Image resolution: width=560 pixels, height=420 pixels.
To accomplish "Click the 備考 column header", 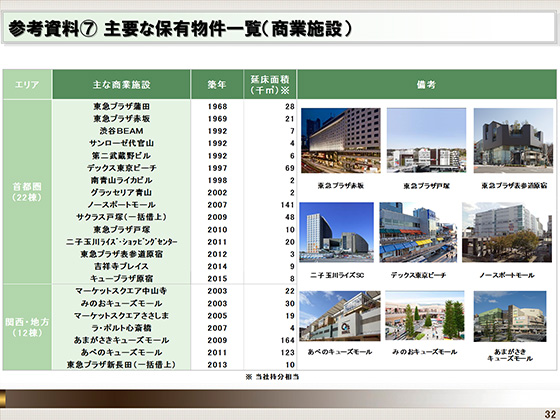I will point(427,85).
